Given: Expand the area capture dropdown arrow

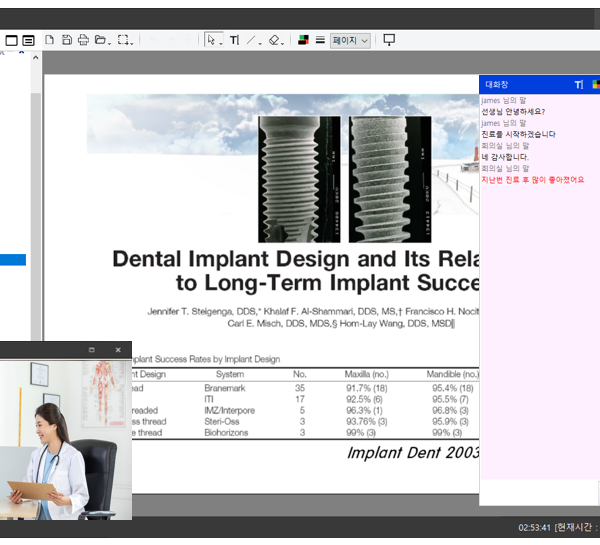Looking at the screenshot, I should click(132, 43).
